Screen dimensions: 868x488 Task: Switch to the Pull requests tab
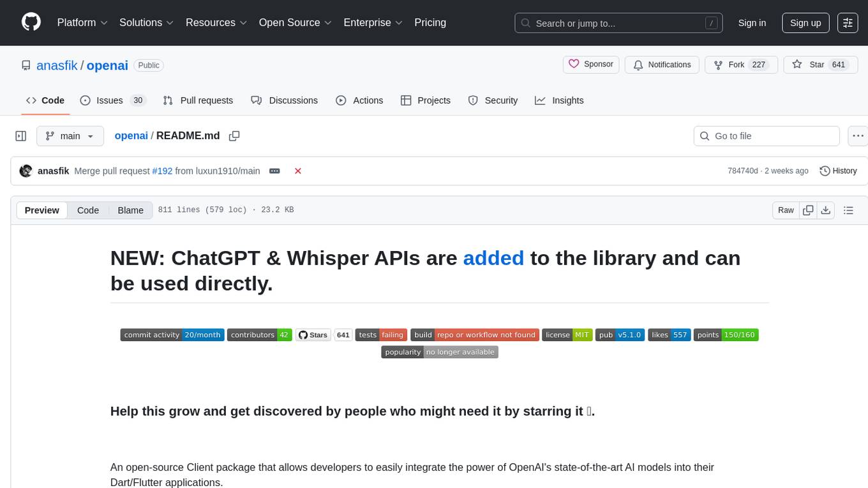click(x=198, y=100)
